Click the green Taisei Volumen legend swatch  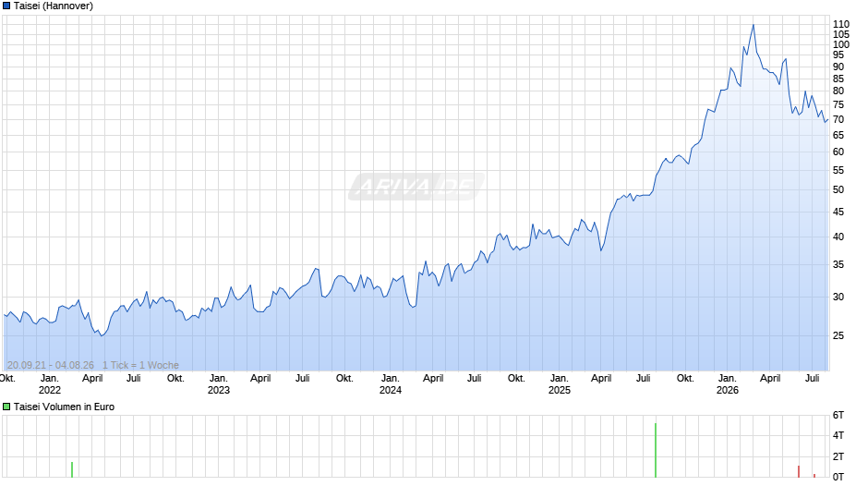coord(6,407)
